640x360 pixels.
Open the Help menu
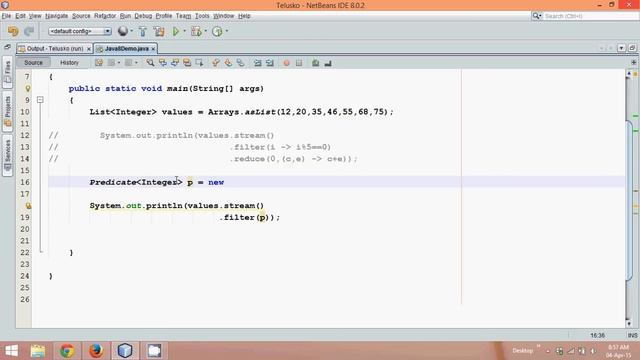coord(244,16)
